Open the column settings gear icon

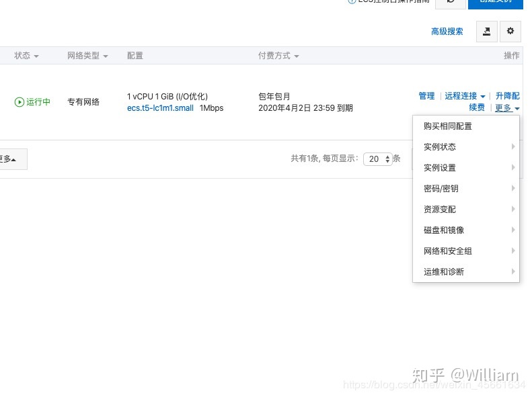pos(510,32)
